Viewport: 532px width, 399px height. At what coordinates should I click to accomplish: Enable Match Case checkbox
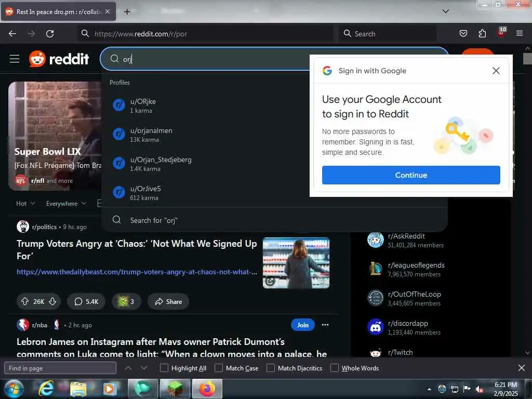219,368
